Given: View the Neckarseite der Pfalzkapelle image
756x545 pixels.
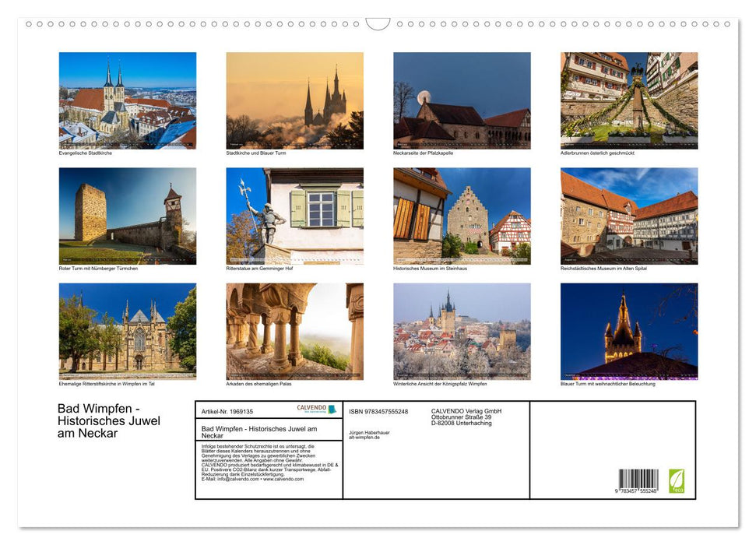Looking at the screenshot, I should pos(461,100).
